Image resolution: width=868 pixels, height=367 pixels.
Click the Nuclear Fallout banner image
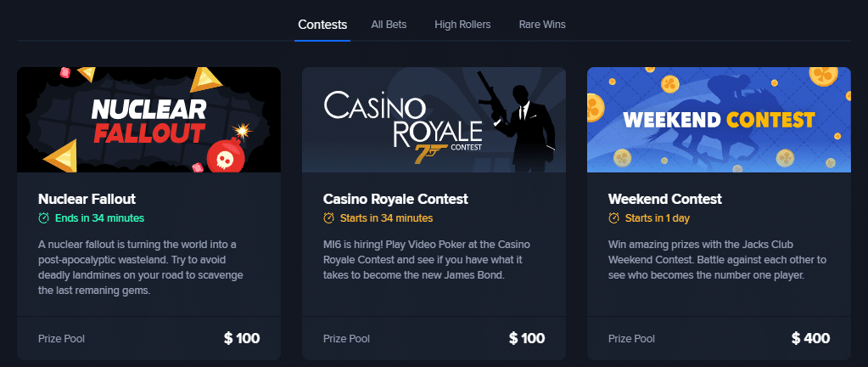pyautogui.click(x=149, y=120)
